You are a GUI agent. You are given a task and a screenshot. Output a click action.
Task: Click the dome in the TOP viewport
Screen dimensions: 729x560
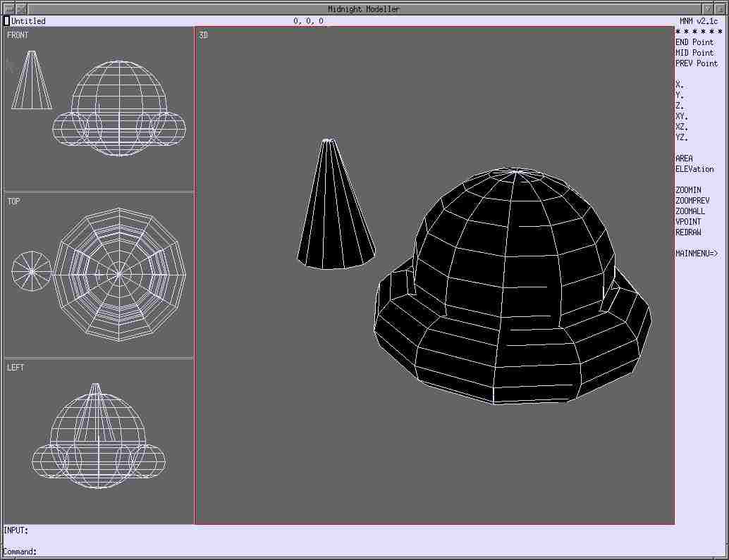119,273
